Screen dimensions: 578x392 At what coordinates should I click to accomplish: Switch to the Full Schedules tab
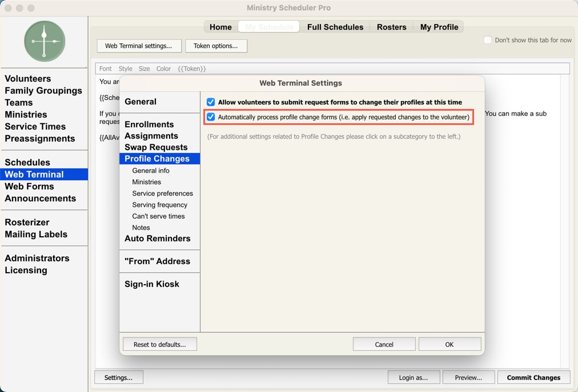(x=335, y=27)
